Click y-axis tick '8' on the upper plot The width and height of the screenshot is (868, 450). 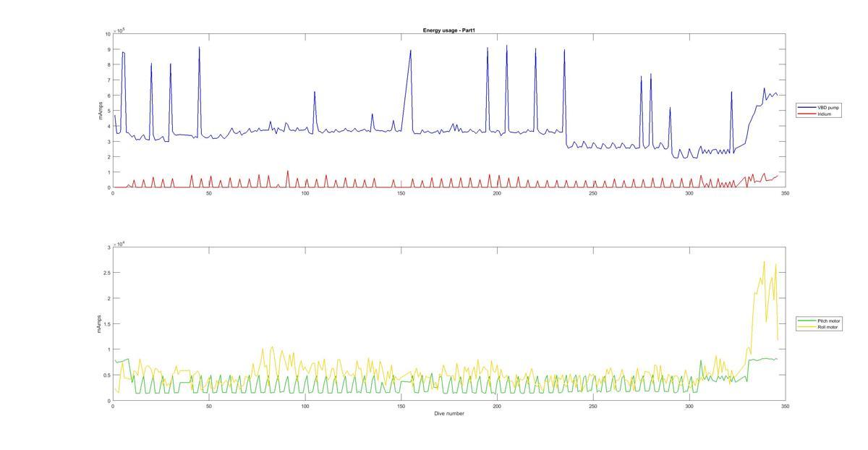pos(109,64)
